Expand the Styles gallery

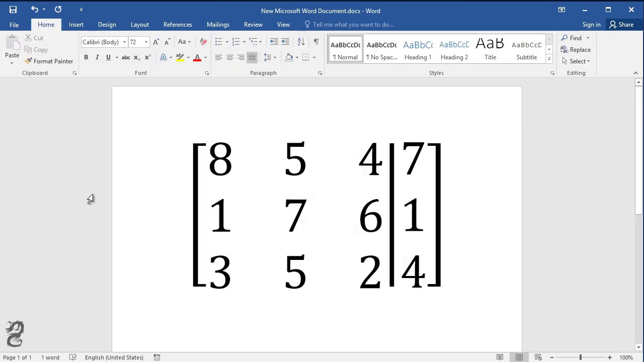(x=549, y=59)
